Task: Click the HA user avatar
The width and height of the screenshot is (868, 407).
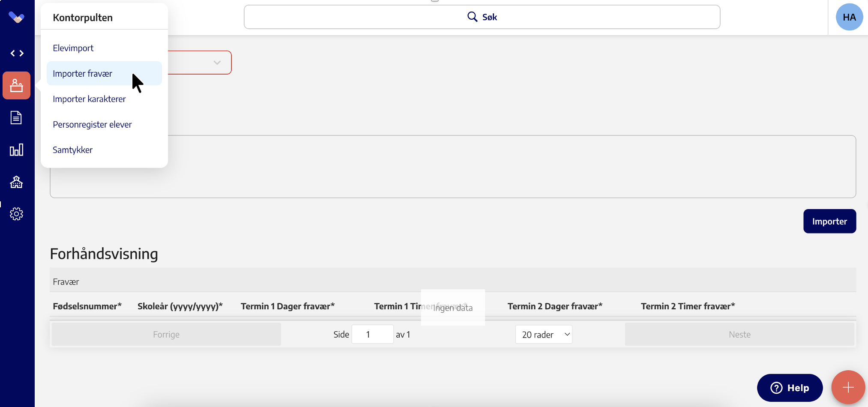Action: (849, 17)
